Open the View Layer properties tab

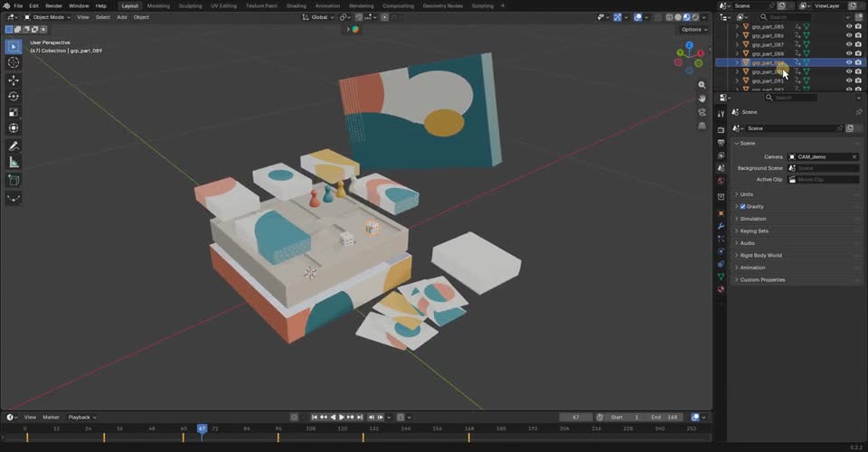coord(721,155)
